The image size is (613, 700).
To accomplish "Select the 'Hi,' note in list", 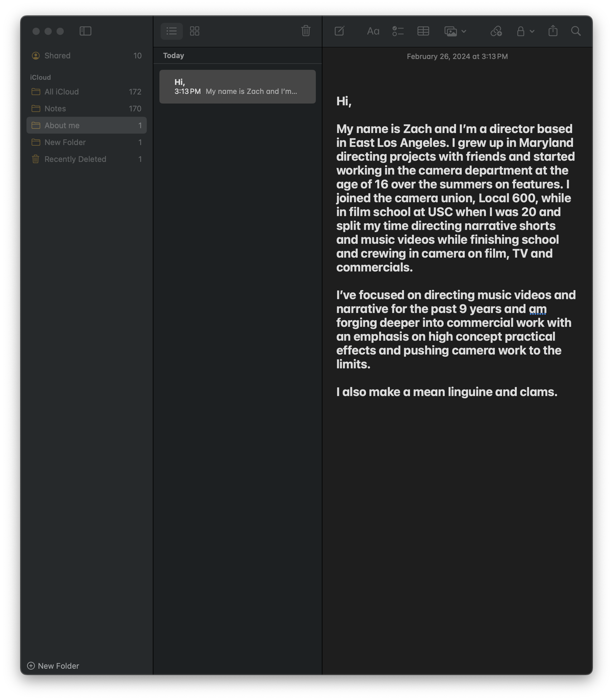I will click(237, 87).
